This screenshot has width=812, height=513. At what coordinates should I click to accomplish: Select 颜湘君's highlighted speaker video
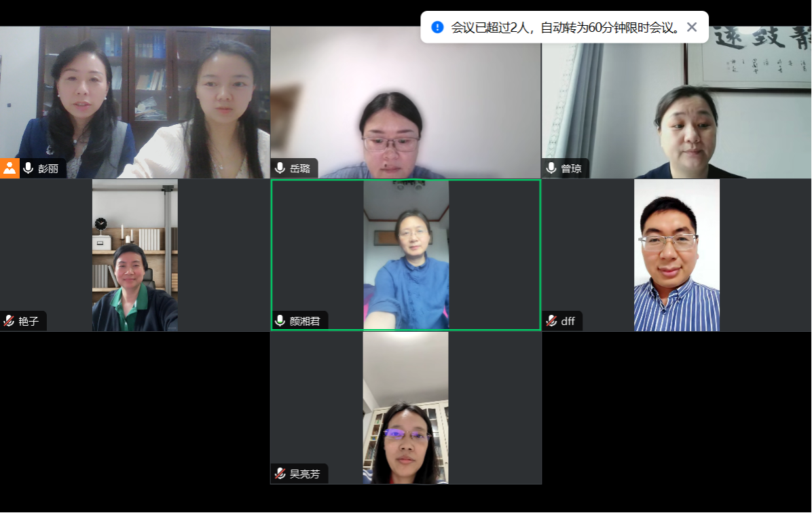[x=406, y=255]
